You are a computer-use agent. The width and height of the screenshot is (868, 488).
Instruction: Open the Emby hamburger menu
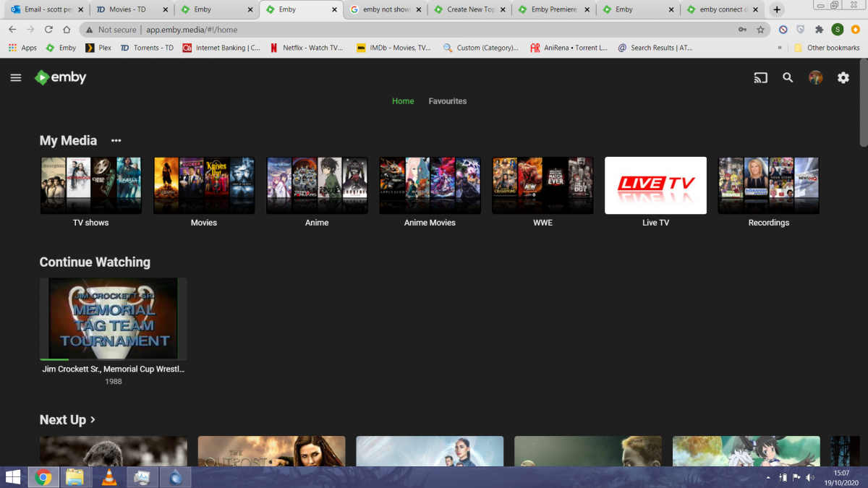[16, 78]
